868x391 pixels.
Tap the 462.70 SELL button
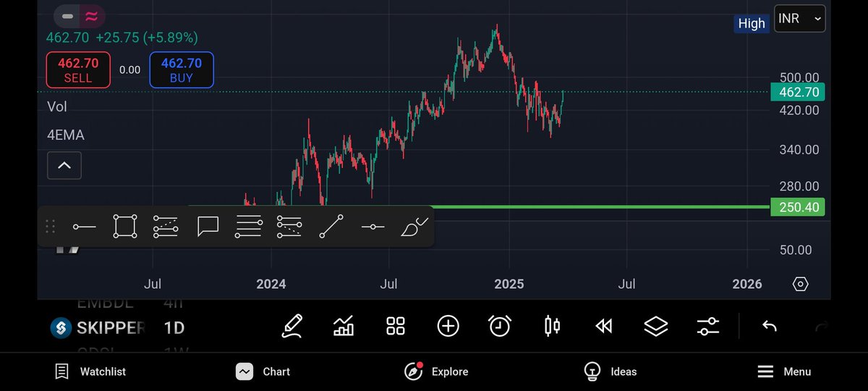[x=78, y=70]
